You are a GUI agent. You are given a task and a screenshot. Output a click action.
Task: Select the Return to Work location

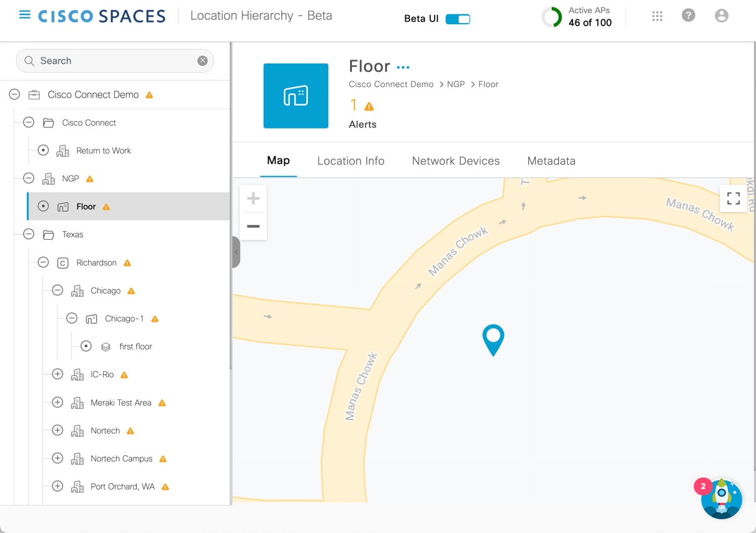[104, 150]
